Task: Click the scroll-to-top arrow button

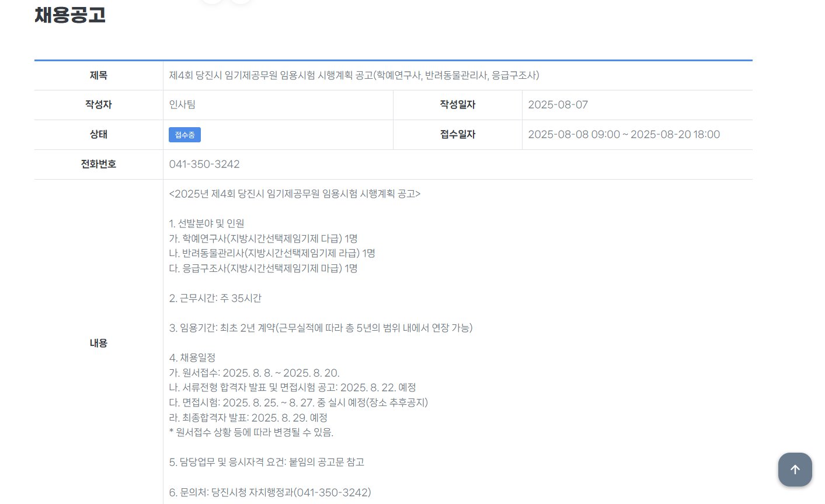Action: tap(795, 469)
